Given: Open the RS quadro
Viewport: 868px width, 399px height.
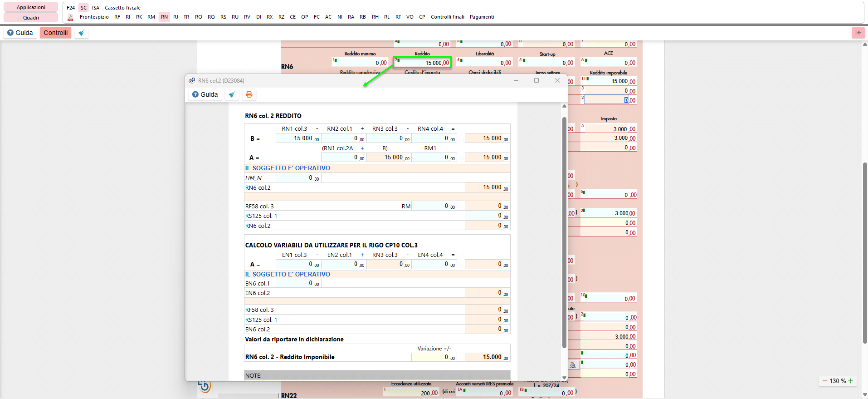Looking at the screenshot, I should 223,17.
